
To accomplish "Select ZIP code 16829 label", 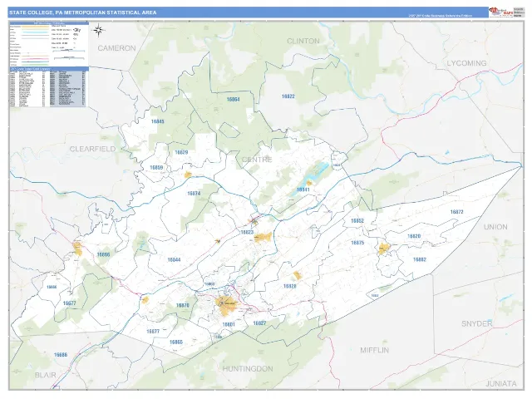I will (181, 152).
